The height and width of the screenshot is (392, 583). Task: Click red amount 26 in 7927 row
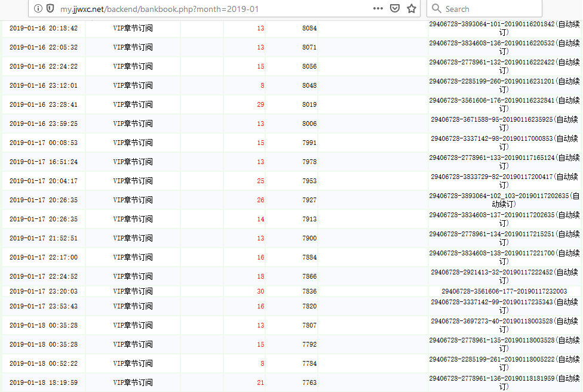[x=260, y=200]
